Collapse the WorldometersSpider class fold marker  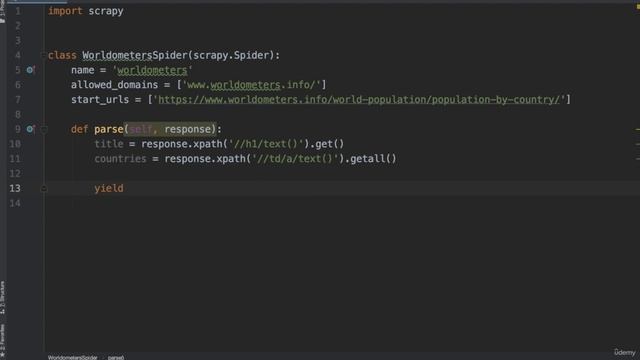43,55
